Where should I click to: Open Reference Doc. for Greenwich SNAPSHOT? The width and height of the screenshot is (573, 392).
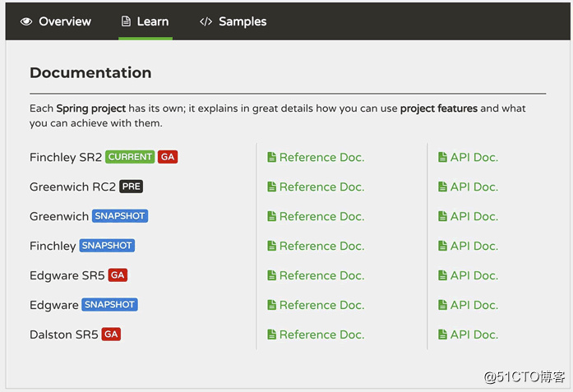pos(316,216)
